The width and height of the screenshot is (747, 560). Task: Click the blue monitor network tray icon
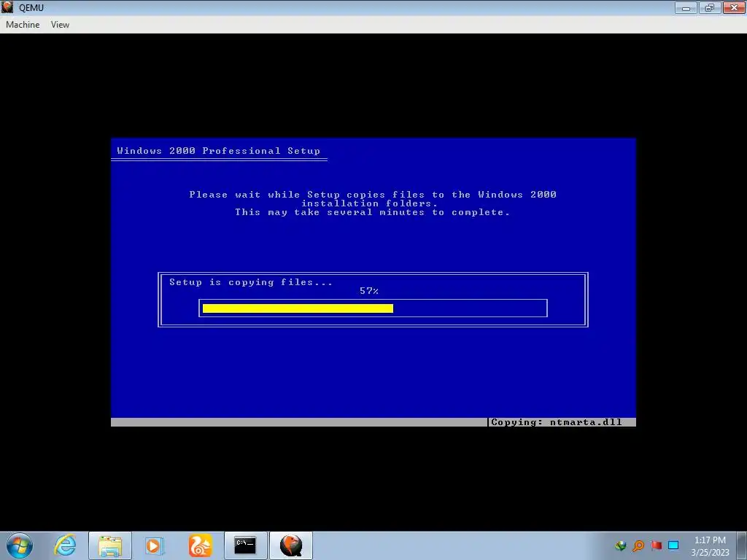pyautogui.click(x=673, y=545)
